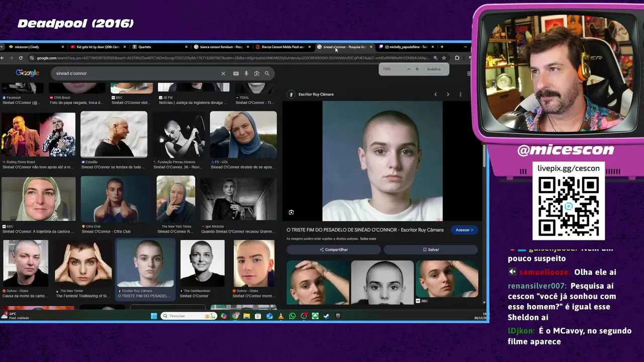Viewport: 644px width, 362px height.
Task: Show next image in preview panel
Action: coord(448,95)
